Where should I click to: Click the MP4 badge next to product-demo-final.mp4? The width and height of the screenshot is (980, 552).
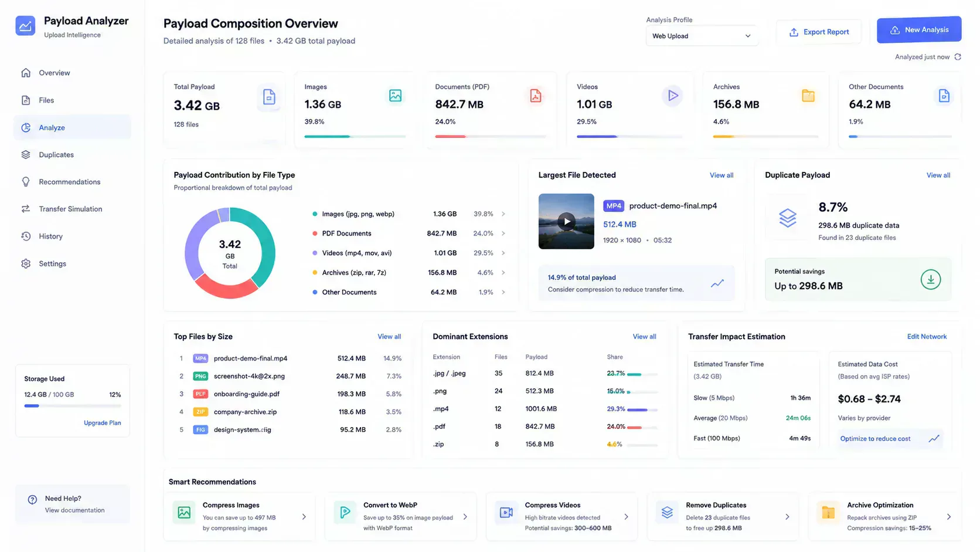pos(614,206)
